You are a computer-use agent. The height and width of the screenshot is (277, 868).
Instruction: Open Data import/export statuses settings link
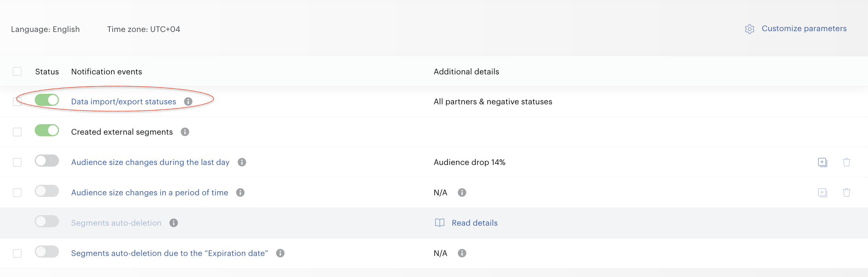(x=124, y=101)
